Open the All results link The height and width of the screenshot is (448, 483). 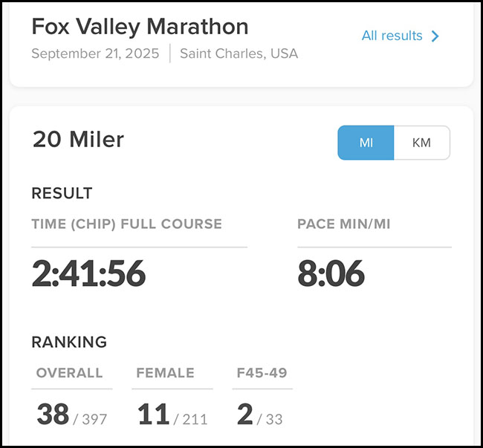coord(392,36)
